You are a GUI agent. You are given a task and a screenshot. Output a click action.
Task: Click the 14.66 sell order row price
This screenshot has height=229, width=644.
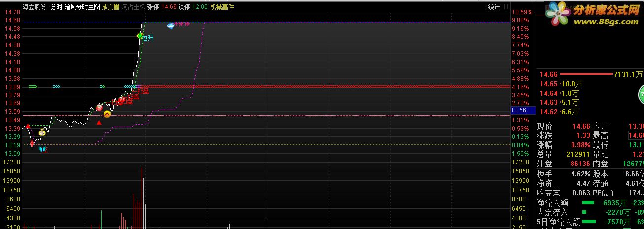[548, 74]
